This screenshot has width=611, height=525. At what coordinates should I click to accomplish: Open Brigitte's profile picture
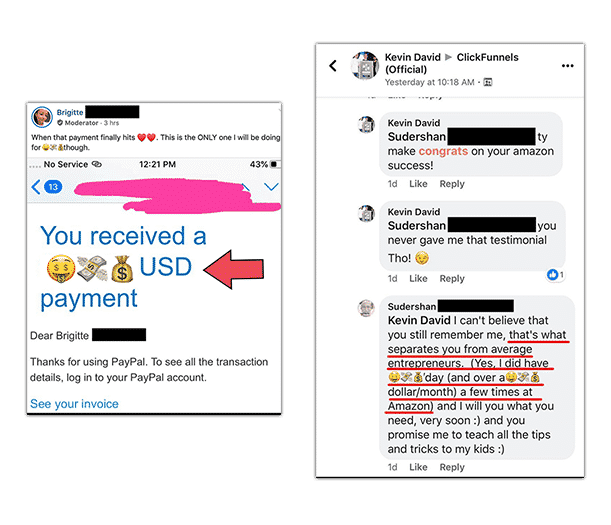[42, 117]
